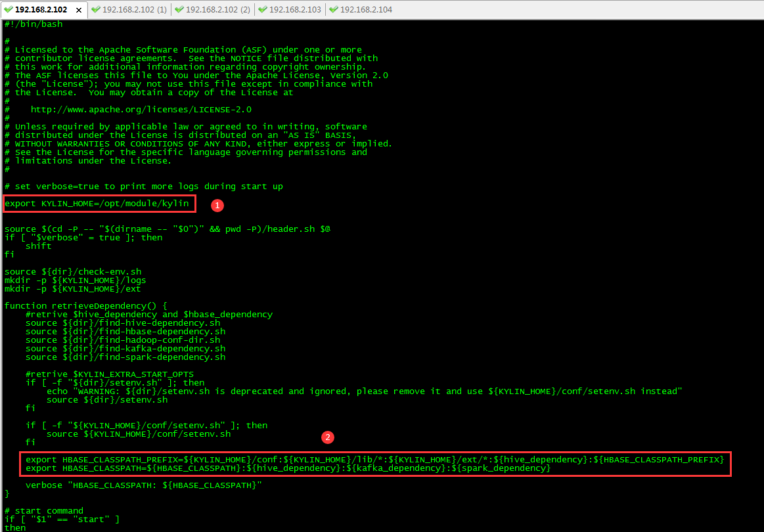Click the '#!/bin/bash' shebang line
Screen dimensions: 764x532
[34, 24]
